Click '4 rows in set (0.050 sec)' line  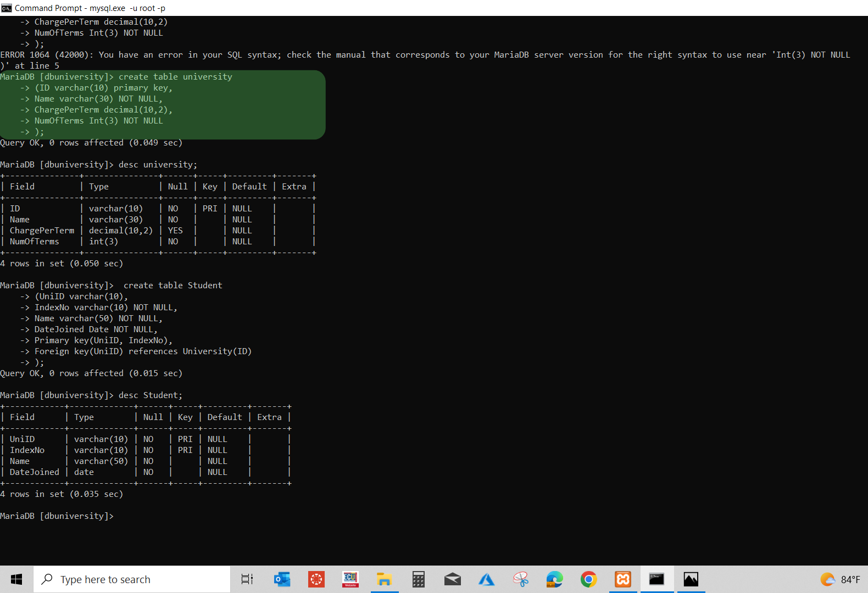tap(62, 264)
